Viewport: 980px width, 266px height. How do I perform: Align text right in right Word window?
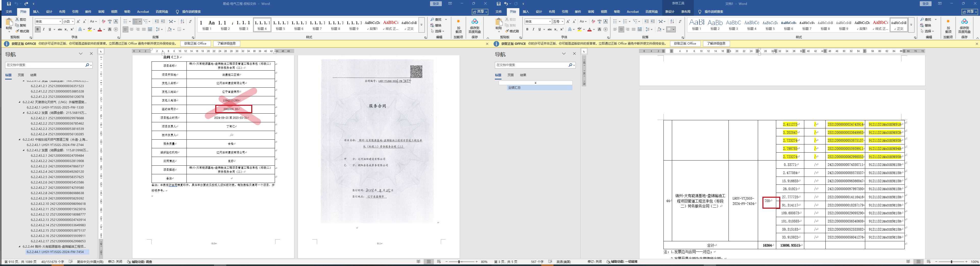tap(627, 29)
